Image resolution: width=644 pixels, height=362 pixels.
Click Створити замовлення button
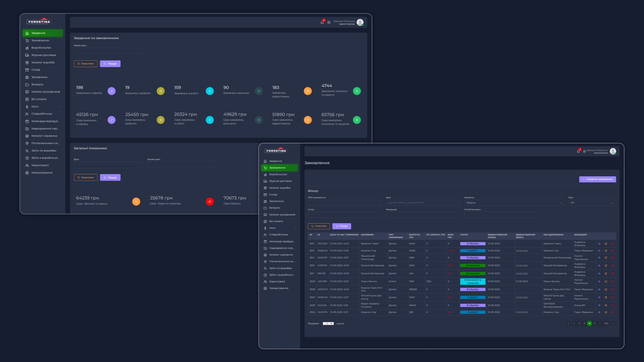(597, 179)
